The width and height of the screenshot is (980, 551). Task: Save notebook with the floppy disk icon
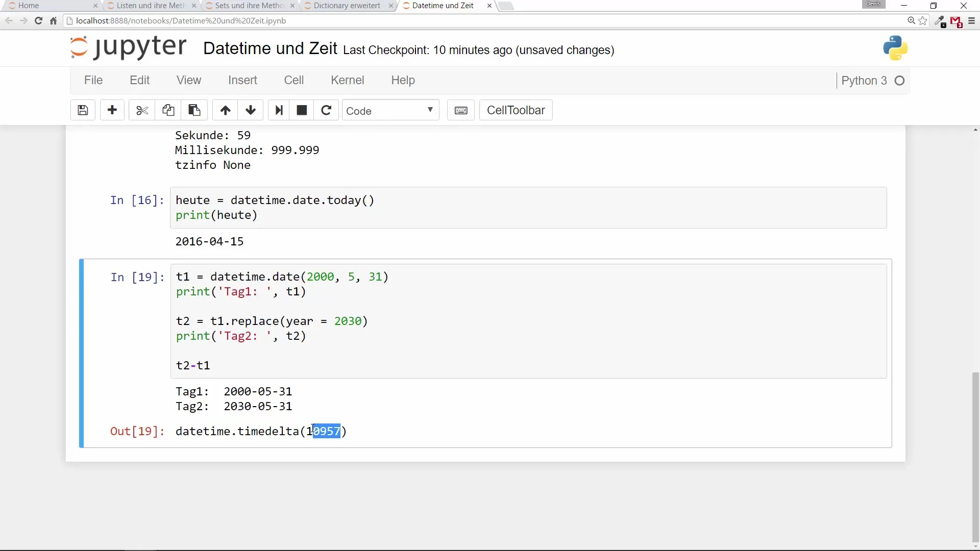pyautogui.click(x=83, y=110)
